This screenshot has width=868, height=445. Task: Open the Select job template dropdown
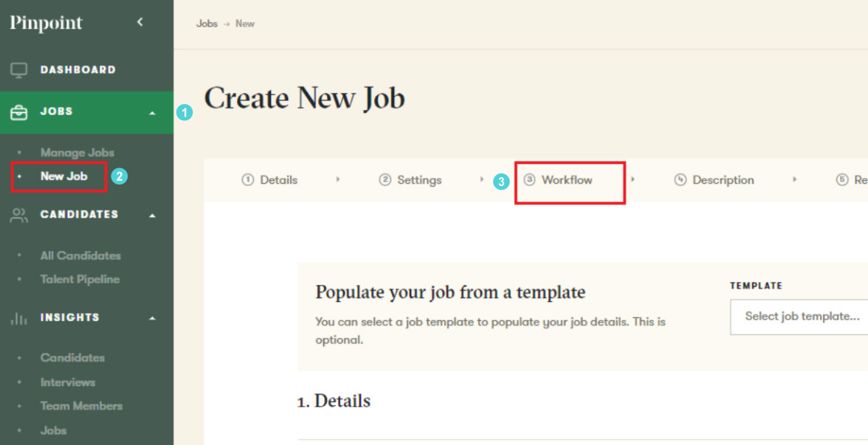pos(801,317)
